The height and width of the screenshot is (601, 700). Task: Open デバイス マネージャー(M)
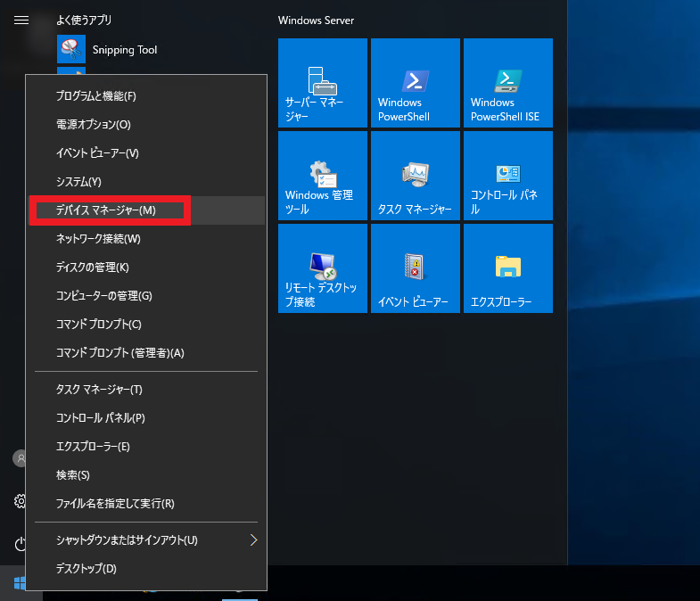146,210
